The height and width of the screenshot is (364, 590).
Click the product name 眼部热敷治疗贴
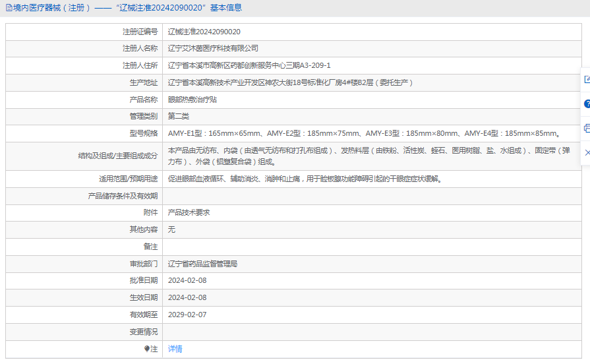pos(192,100)
